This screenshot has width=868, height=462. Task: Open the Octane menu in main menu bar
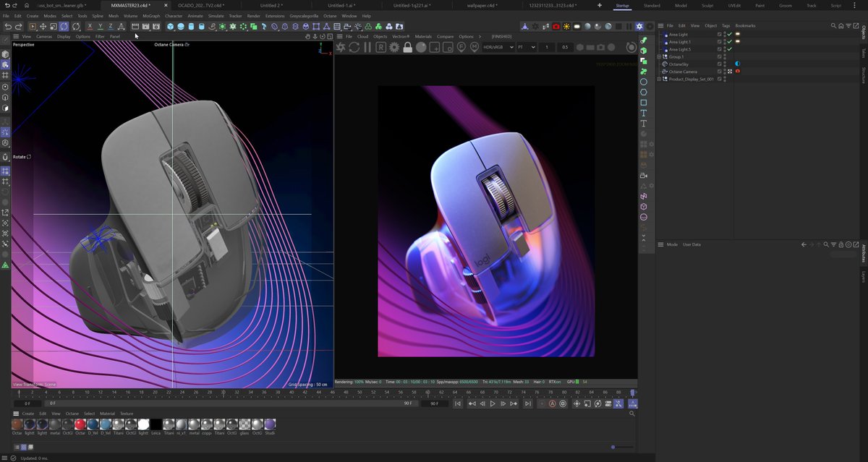point(329,15)
